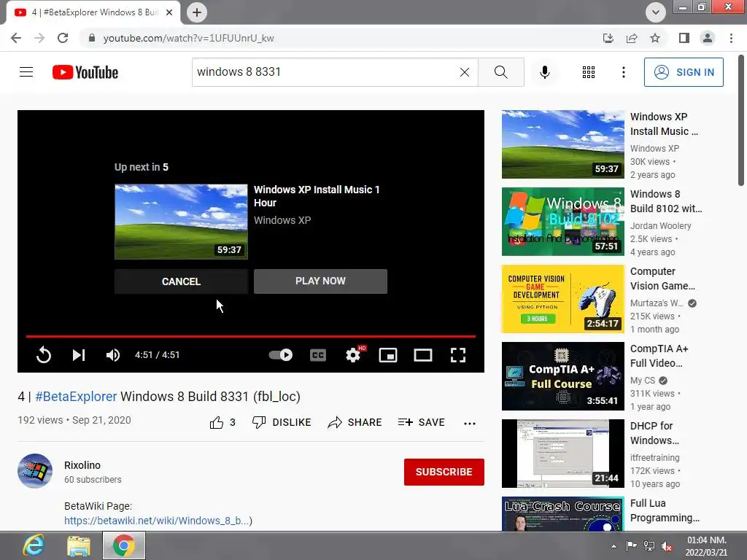Image resolution: width=747 pixels, height=560 pixels.
Task: Click the Chrome address bar URL
Action: (189, 38)
